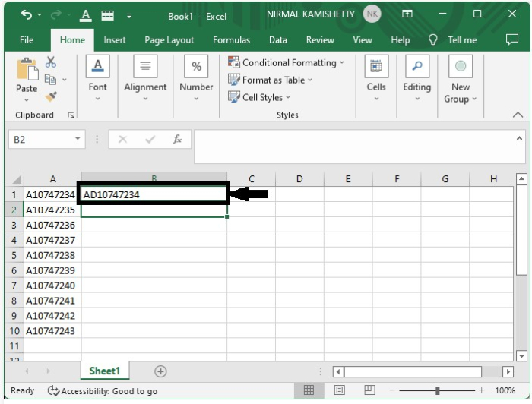The image size is (532, 404).
Task: Switch to the Data tab
Action: click(x=278, y=40)
